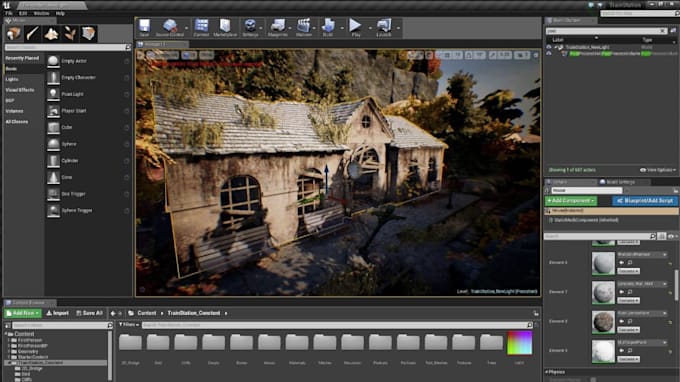Open the File menu
Viewport: 680px width, 382px height.
tap(9, 13)
